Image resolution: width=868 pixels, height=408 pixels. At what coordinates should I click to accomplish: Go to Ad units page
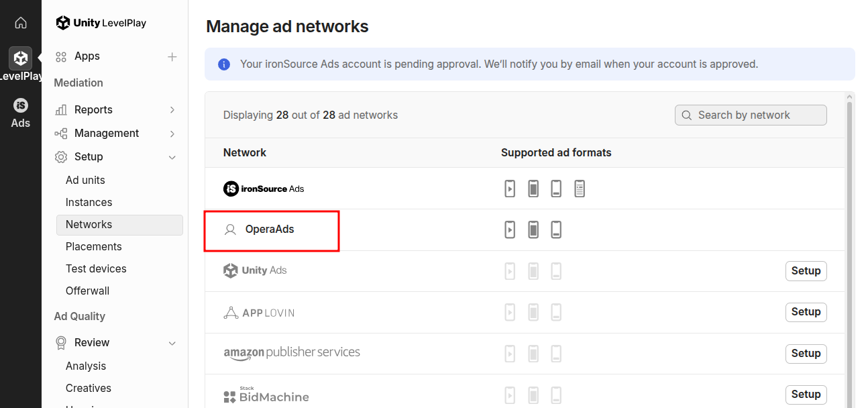(85, 180)
